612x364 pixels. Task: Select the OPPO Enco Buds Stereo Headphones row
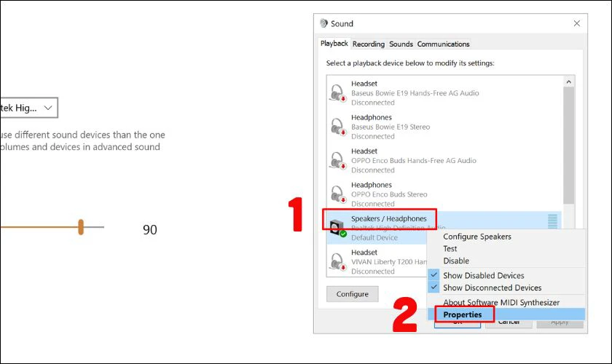pyautogui.click(x=444, y=194)
